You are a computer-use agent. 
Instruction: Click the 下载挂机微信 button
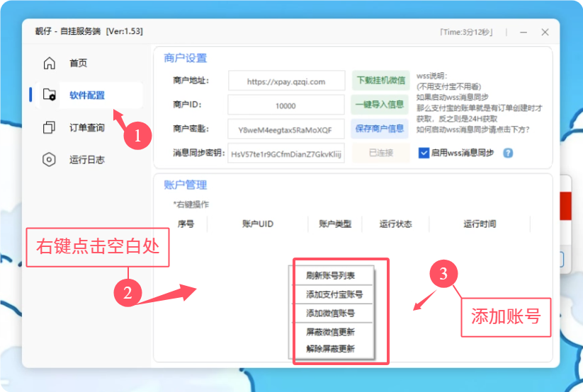(x=380, y=80)
